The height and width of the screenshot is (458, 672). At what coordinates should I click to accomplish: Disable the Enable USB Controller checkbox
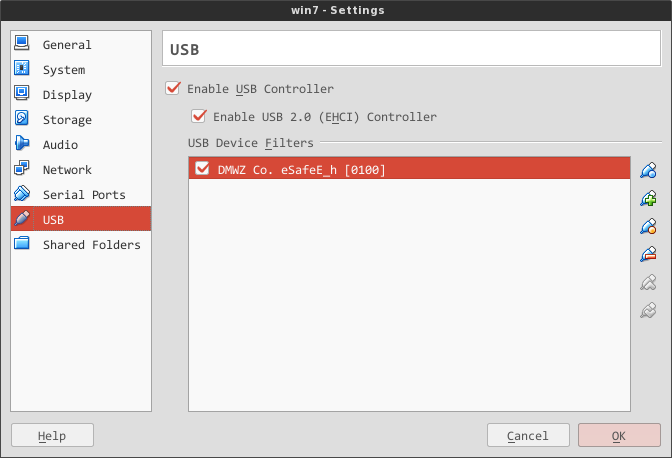(x=173, y=89)
